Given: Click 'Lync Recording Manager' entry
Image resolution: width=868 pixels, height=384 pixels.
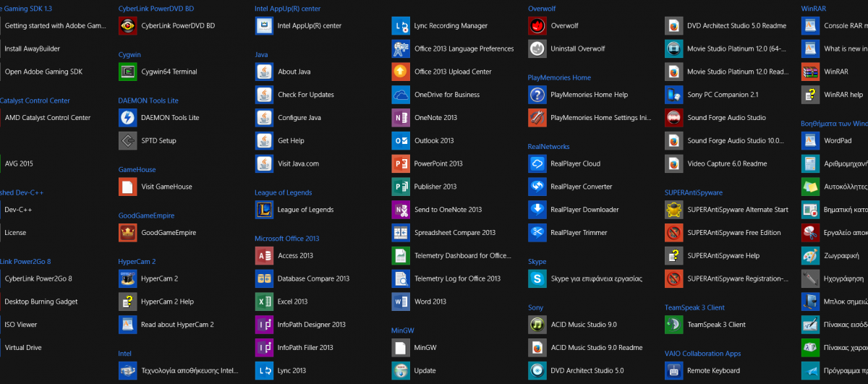Looking at the screenshot, I should click(440, 25).
